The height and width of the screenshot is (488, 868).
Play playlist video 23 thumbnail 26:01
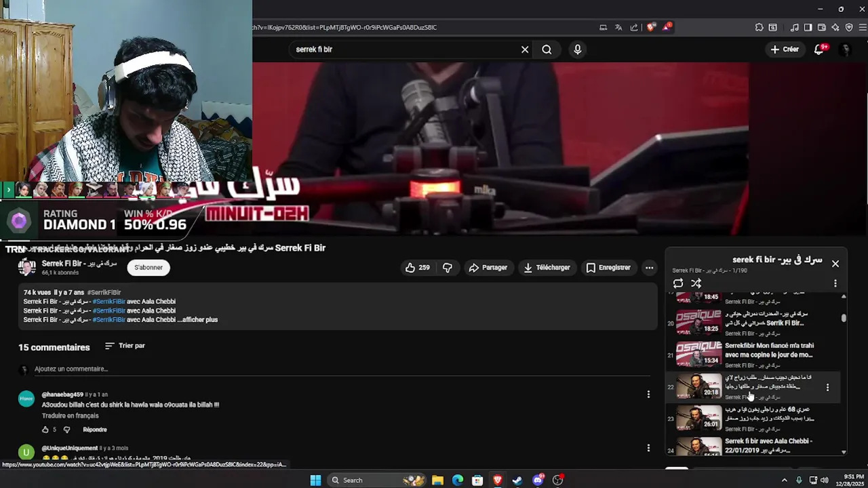[699, 418]
